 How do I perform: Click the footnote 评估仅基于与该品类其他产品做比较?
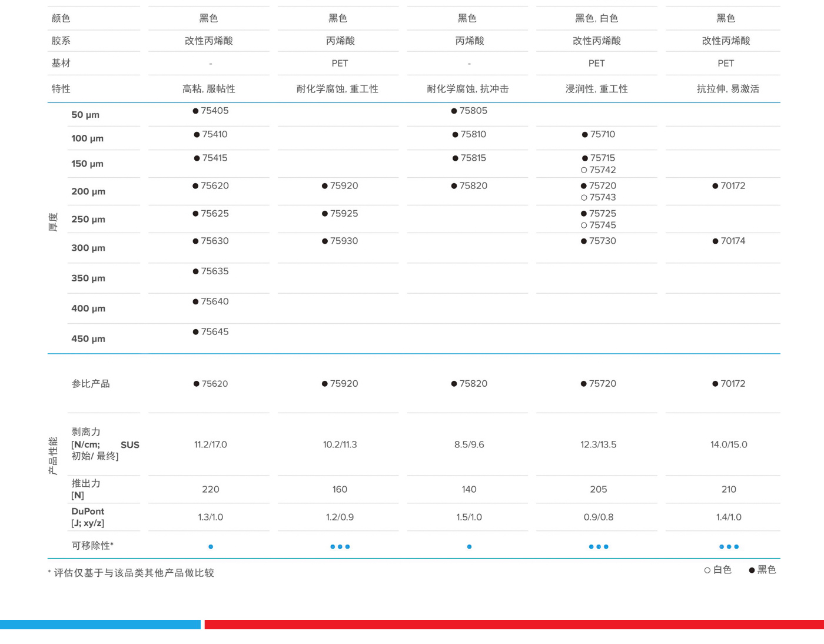[x=134, y=573]
